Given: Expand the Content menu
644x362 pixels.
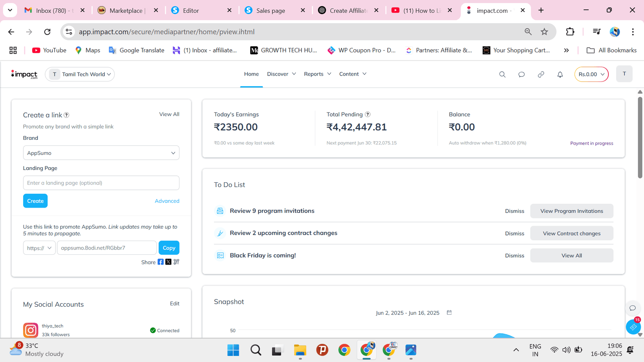Looking at the screenshot, I should [353, 74].
